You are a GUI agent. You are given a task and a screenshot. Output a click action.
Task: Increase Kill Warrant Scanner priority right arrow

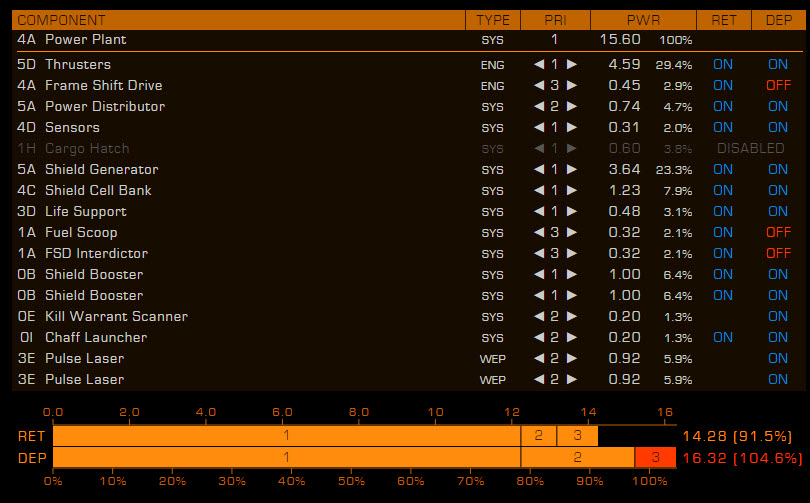coord(571,317)
